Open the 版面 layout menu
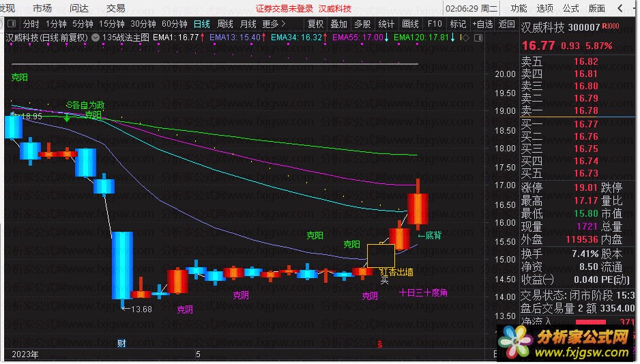Screen dimensions: 640x364 coord(597,8)
